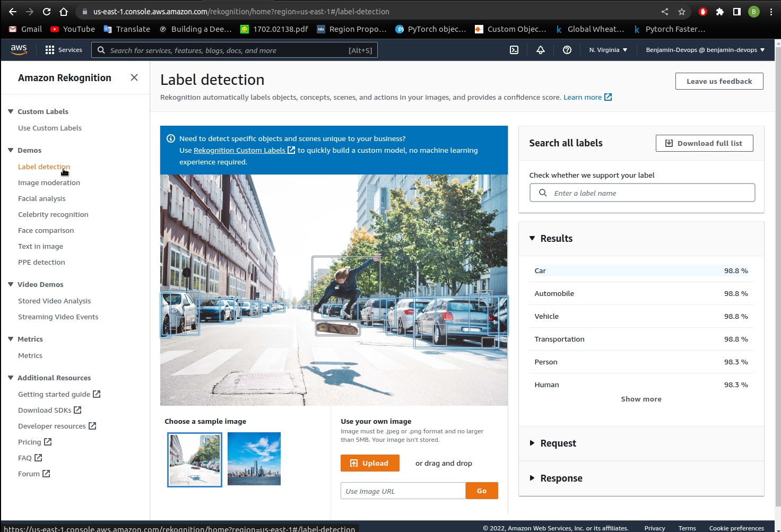The width and height of the screenshot is (781, 532).
Task: Select Celebrity recognition demo
Action: [x=53, y=214]
